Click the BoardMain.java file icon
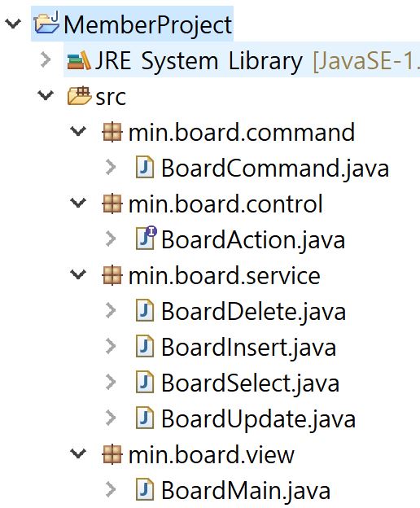The height and width of the screenshot is (508, 420). [145, 489]
